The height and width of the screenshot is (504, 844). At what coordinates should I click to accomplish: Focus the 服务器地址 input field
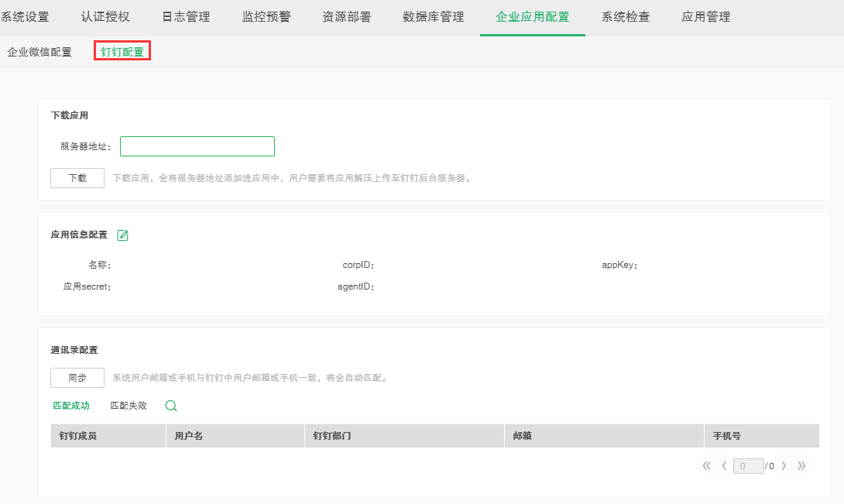(197, 146)
